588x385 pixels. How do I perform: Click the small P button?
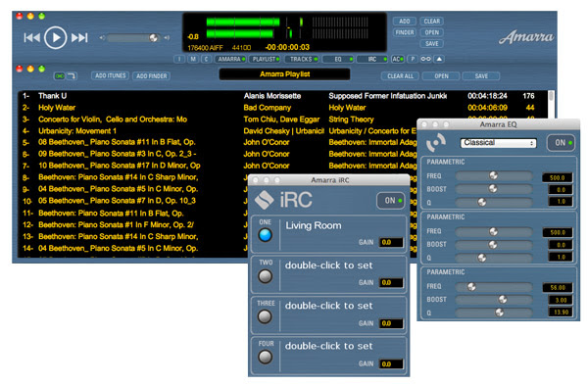pyautogui.click(x=413, y=59)
